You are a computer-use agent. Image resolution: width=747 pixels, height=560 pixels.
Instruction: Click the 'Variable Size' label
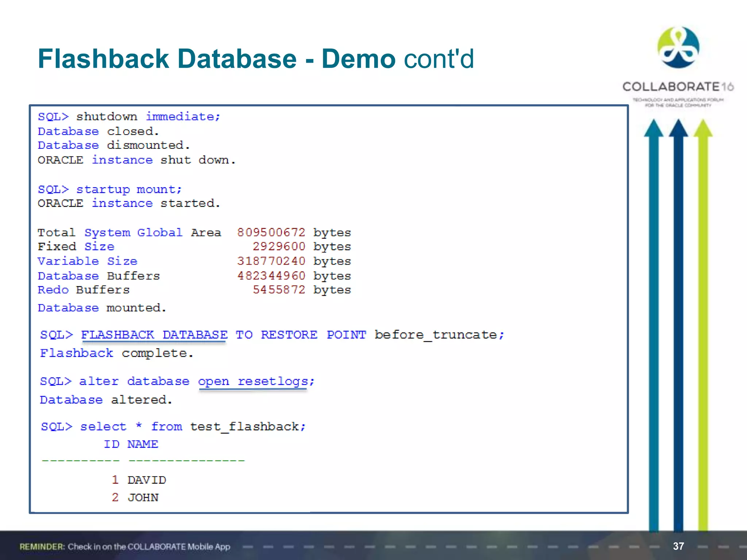pos(88,261)
